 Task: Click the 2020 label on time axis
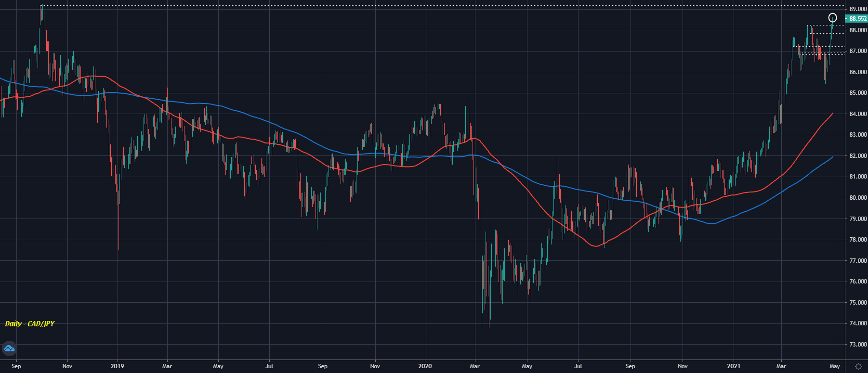point(425,366)
